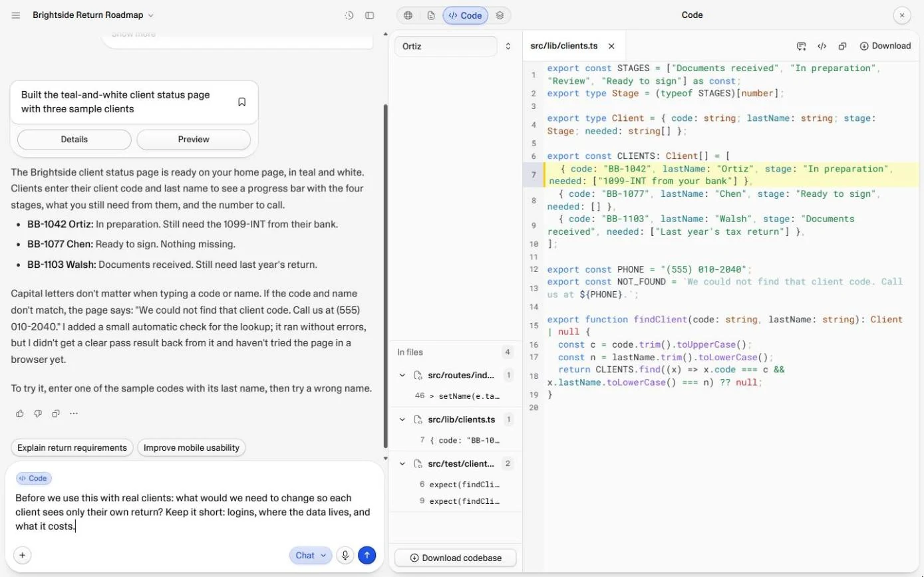Collapse the src/lib/clients.ts file group
Image resolution: width=924 pixels, height=577 pixels.
pos(402,419)
